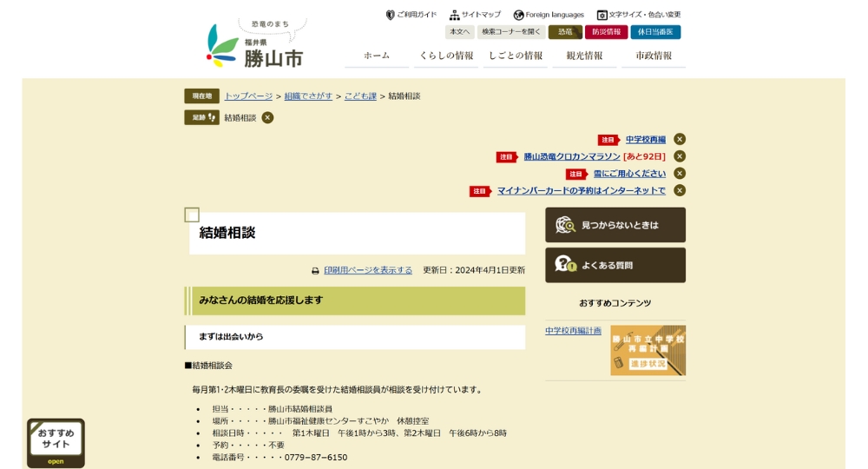The height and width of the screenshot is (469, 868).
Task: Click the 印刷用ページを表示する link
Action: click(368, 270)
